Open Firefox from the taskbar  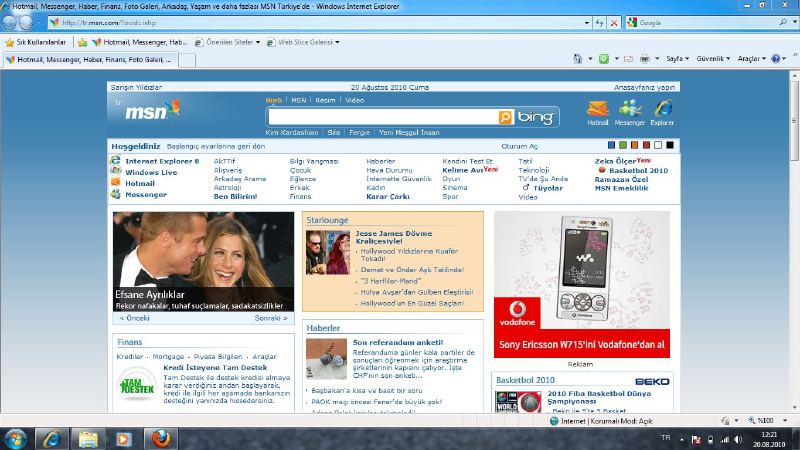point(161,439)
